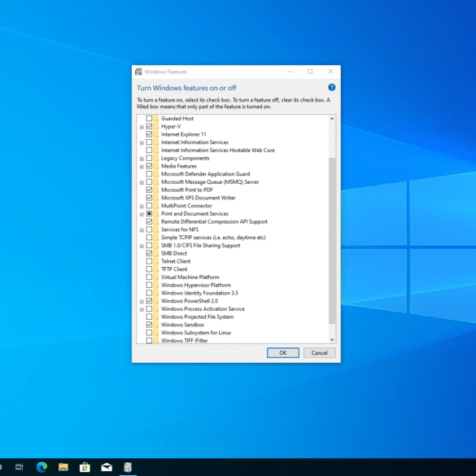Click the Cancel button
The width and height of the screenshot is (476, 476).
pos(319,353)
